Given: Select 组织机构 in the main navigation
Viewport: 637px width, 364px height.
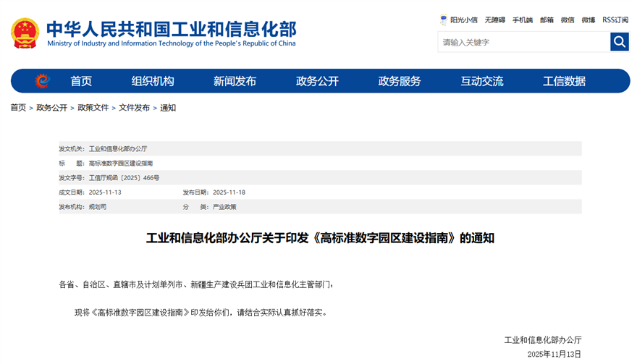Looking at the screenshot, I should coord(153,81).
